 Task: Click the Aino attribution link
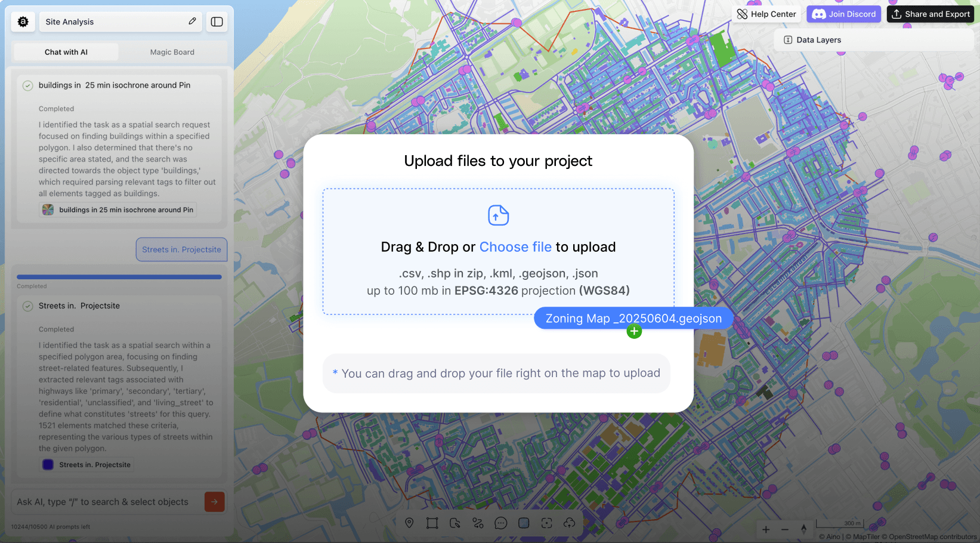(830, 536)
